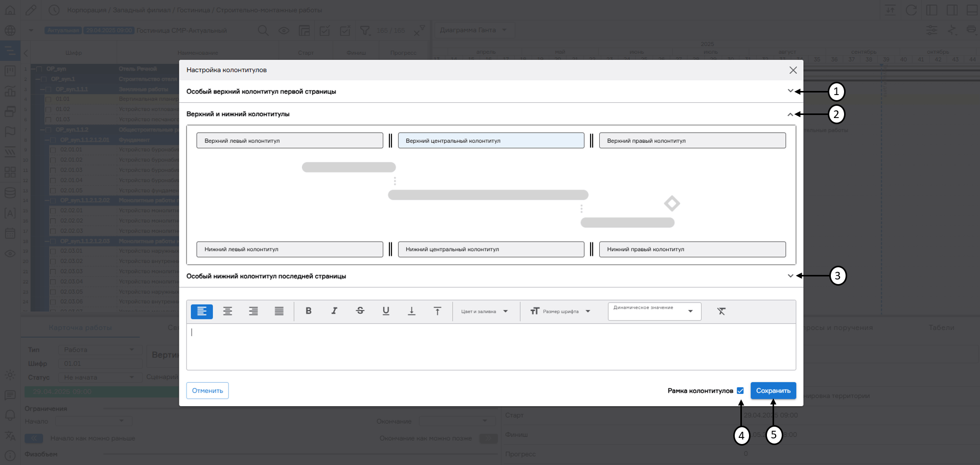Screen dimensions: 980x465
Task: Open the Цвет и заливка color picker
Action: pos(484,311)
